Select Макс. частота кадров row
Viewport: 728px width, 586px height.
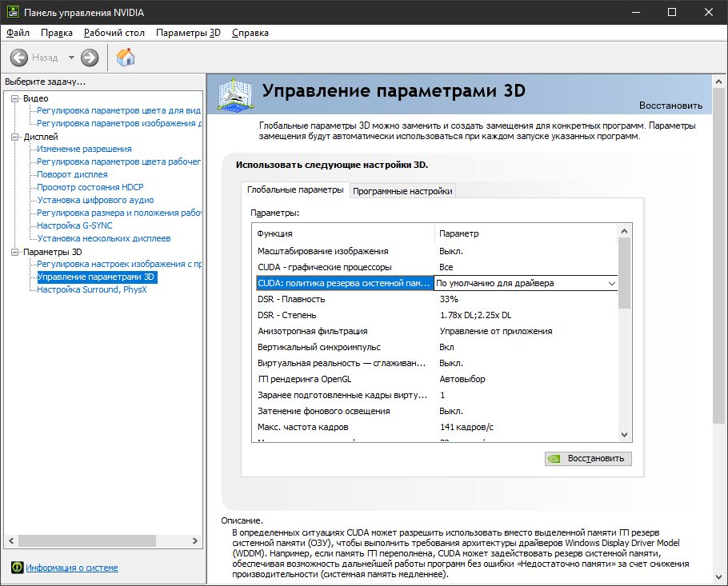click(437, 428)
